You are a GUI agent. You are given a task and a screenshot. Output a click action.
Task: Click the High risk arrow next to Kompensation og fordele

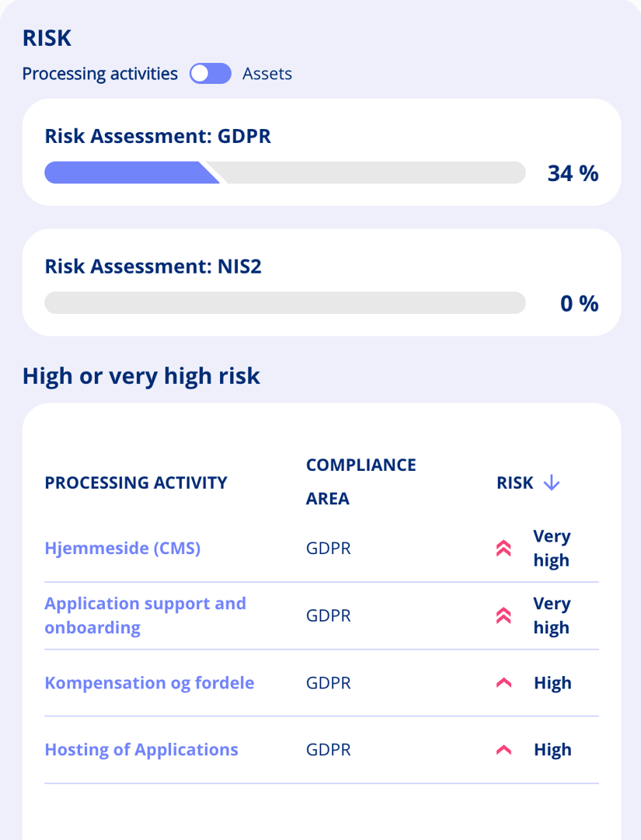(503, 682)
